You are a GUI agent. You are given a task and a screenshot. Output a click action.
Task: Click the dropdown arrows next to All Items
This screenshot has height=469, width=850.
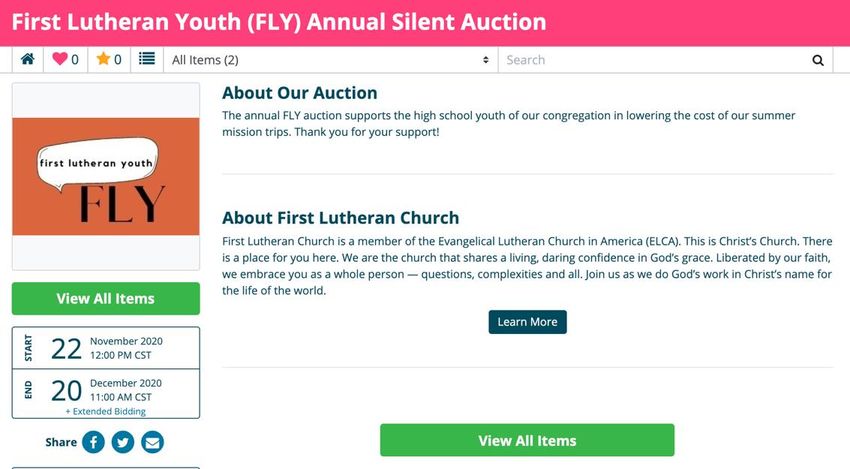coord(486,60)
